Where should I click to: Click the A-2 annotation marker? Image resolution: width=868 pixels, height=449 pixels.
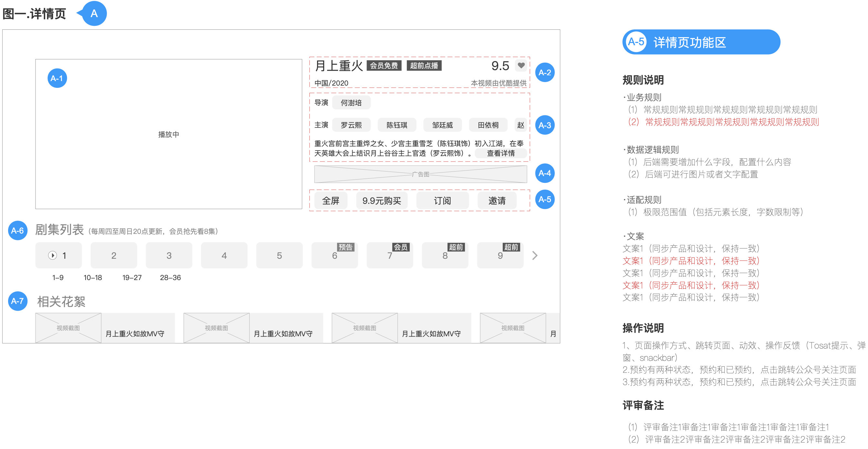point(544,72)
